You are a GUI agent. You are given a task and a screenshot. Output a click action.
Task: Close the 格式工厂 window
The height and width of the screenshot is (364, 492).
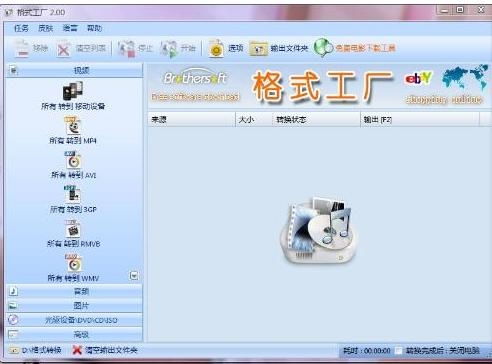point(480,10)
